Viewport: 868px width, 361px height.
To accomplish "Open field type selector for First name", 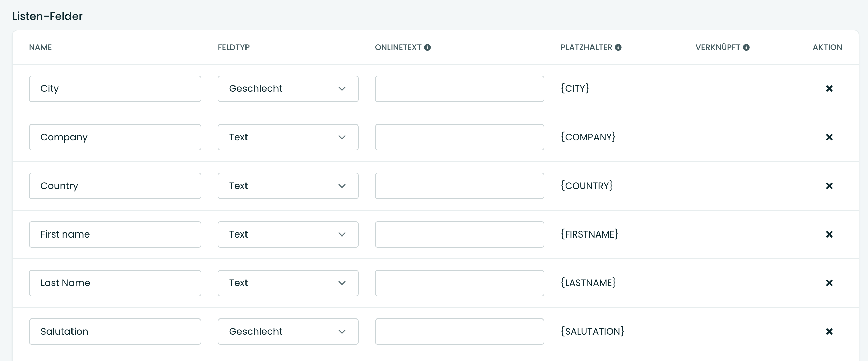I will point(288,234).
